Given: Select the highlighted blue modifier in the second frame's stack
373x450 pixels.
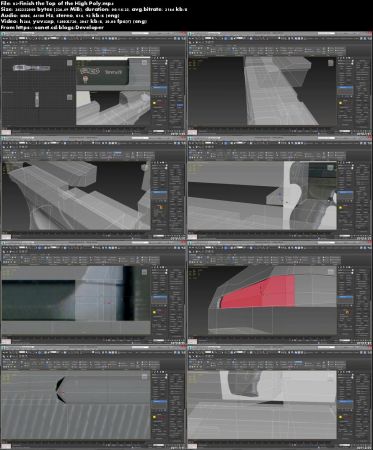Looking at the screenshot, I should 345,88.
